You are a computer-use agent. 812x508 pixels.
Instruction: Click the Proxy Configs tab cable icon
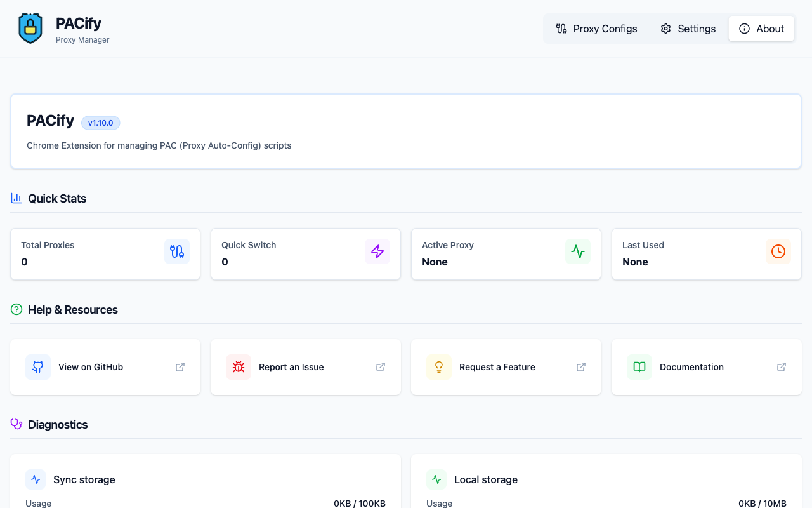point(561,29)
